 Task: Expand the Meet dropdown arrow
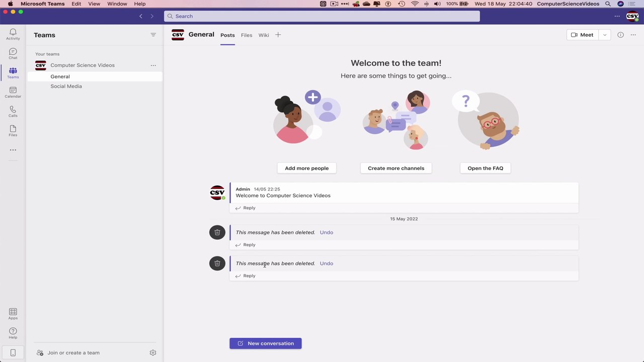[605, 35]
